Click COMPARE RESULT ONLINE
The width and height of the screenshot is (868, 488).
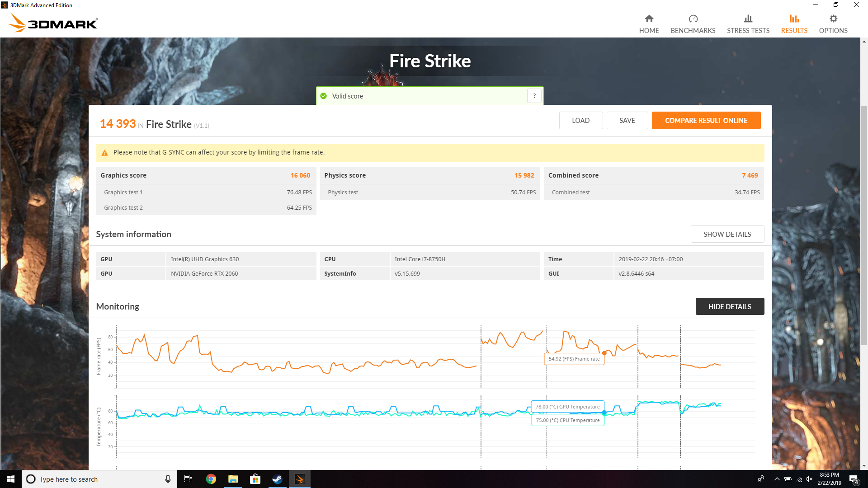click(706, 121)
